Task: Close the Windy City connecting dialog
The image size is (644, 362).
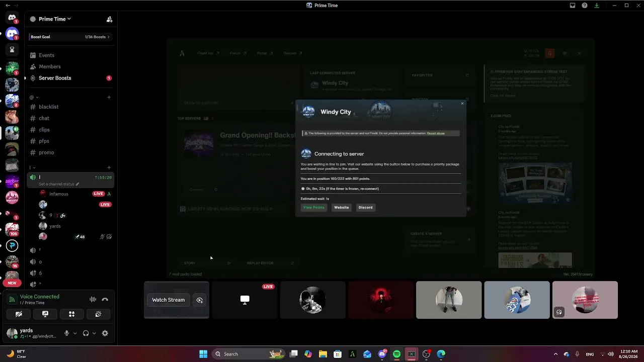Action: click(x=462, y=104)
